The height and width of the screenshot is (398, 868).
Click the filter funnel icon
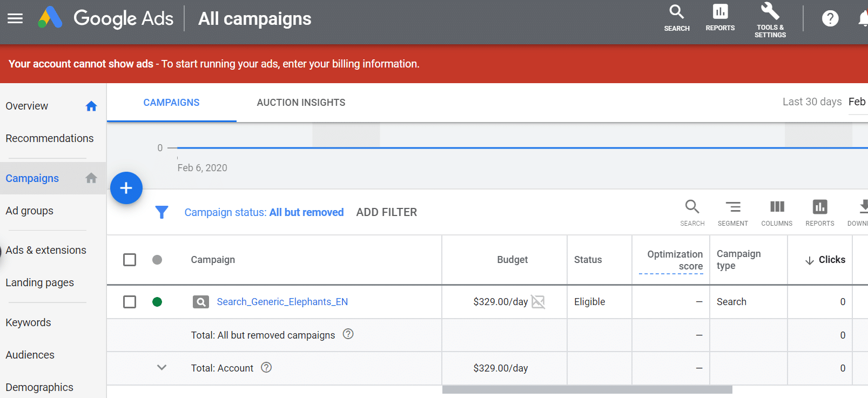tap(162, 212)
